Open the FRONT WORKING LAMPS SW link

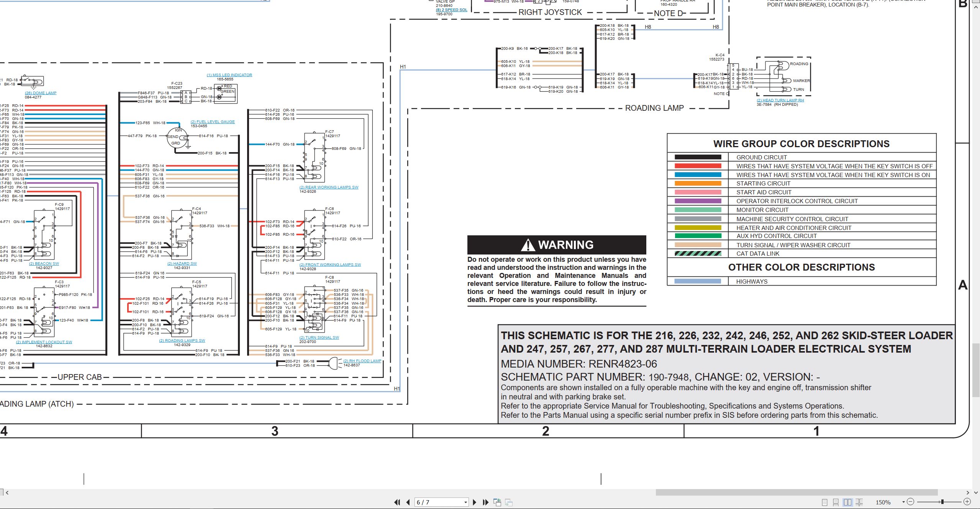[x=330, y=265]
